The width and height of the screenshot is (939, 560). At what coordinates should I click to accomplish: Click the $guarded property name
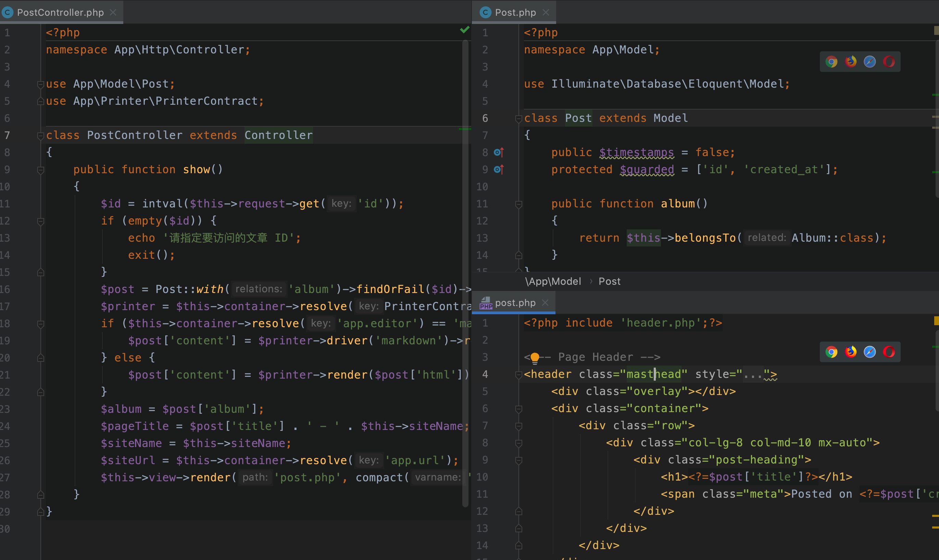coord(647,170)
